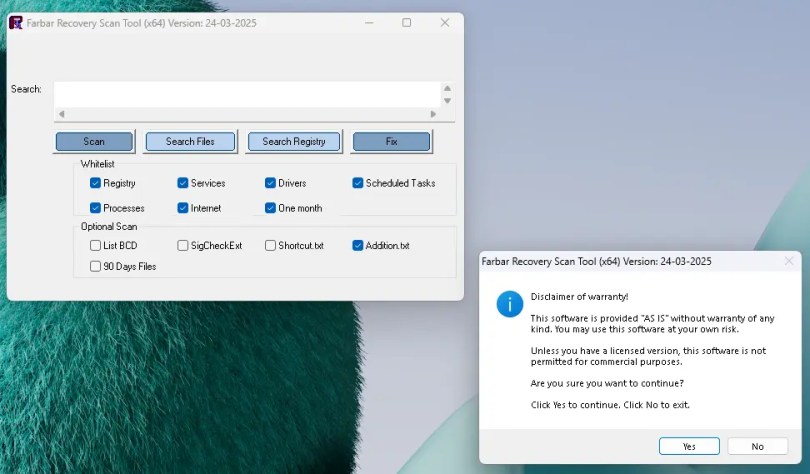
Task: Click the Farbar FRST title bar app icon
Action: (16, 23)
